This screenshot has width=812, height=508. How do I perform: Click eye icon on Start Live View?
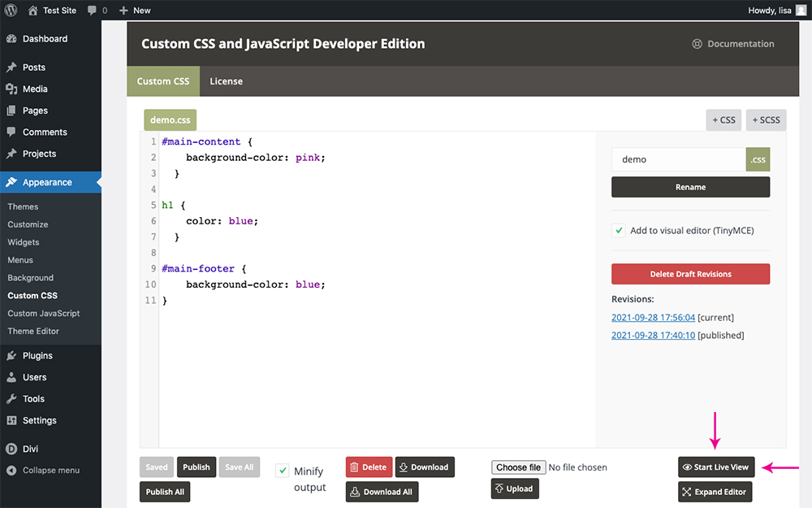tap(687, 467)
